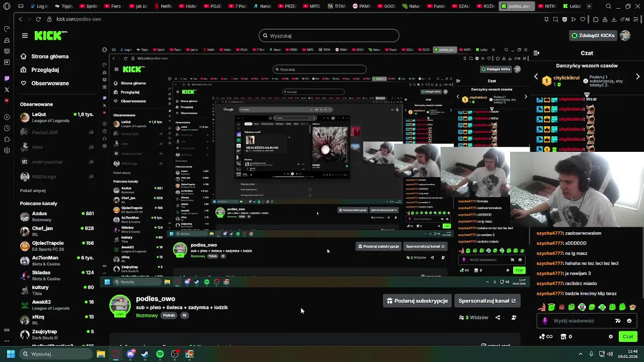This screenshot has width=644, height=362.
Task: Open NEEXcsgo followed channel
Action: point(57,177)
